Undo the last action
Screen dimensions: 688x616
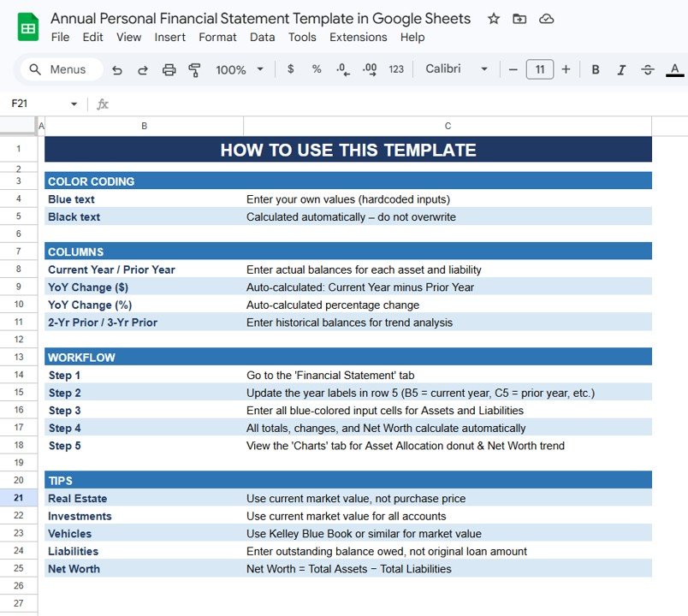click(x=117, y=69)
